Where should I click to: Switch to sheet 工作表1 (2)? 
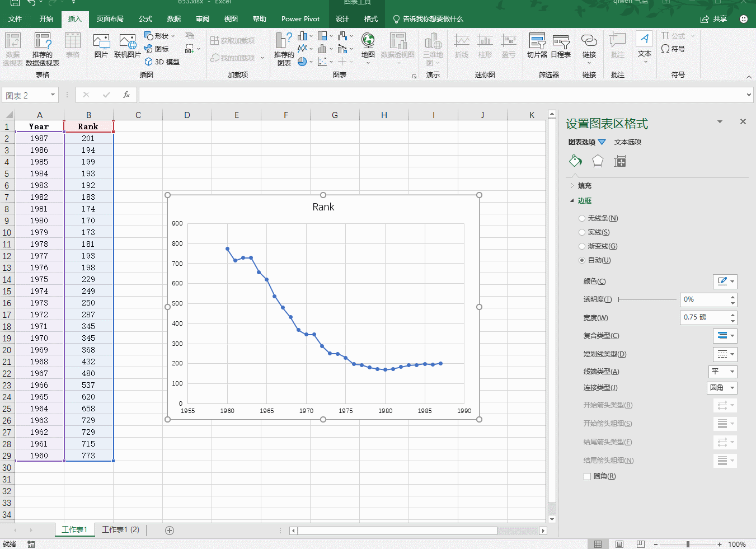(x=120, y=529)
